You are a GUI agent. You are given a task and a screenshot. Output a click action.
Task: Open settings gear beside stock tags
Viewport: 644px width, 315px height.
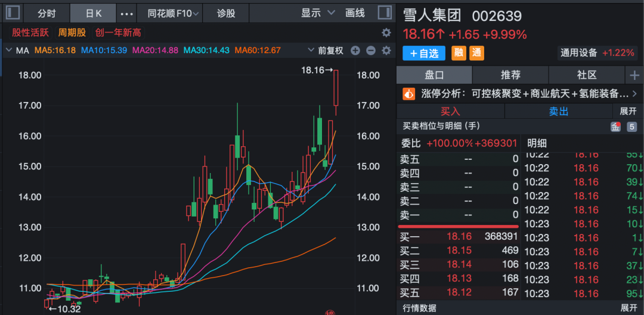point(386,32)
